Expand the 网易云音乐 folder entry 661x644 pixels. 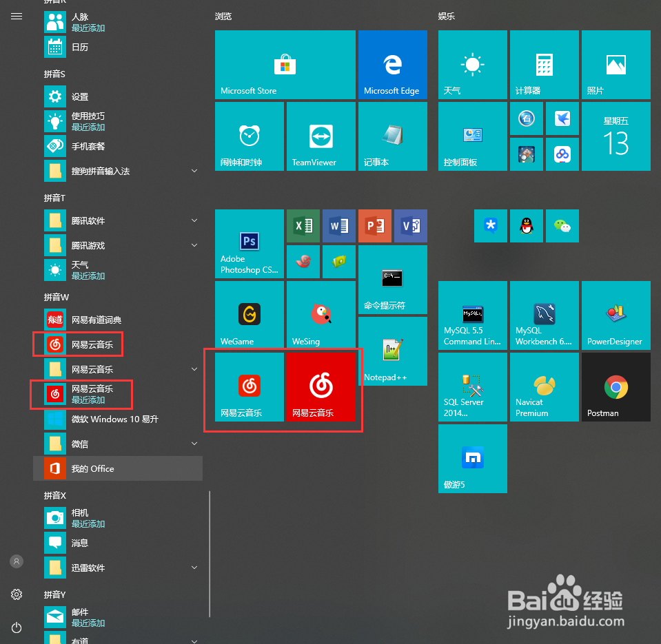118,369
